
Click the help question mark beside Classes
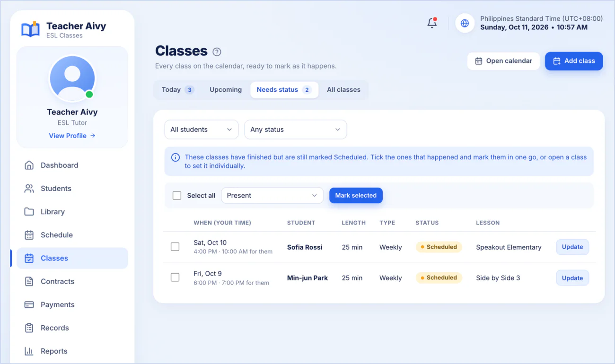217,52
